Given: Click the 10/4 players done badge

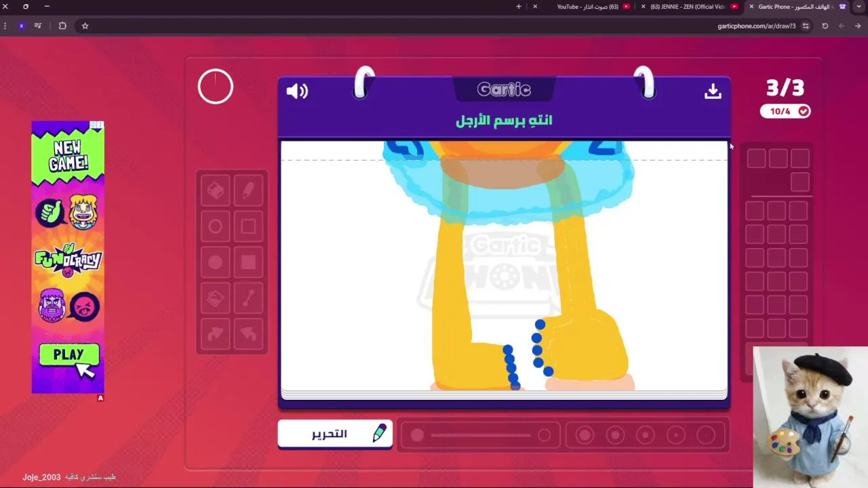Looking at the screenshot, I should tap(785, 111).
